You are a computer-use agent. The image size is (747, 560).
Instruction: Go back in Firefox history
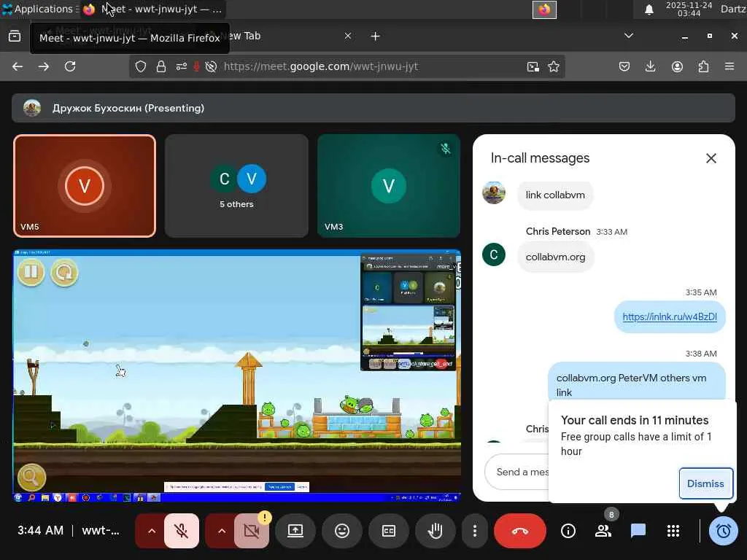click(18, 66)
